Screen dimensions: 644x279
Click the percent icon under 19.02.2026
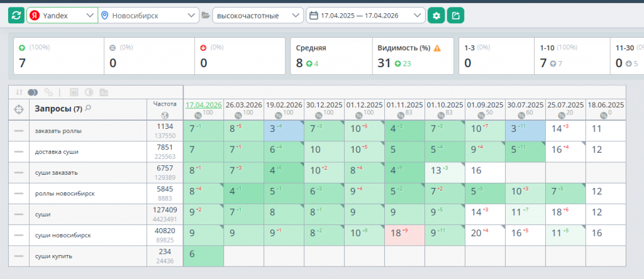(x=279, y=115)
